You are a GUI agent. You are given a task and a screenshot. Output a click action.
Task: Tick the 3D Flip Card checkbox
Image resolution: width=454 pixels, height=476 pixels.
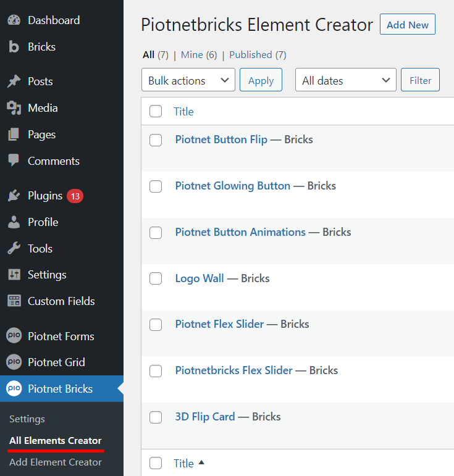tap(156, 417)
